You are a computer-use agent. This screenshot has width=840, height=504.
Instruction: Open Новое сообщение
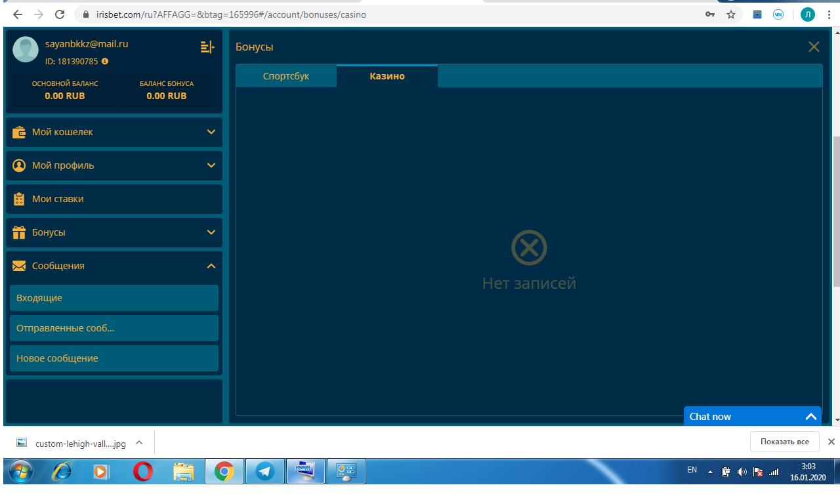pos(114,358)
